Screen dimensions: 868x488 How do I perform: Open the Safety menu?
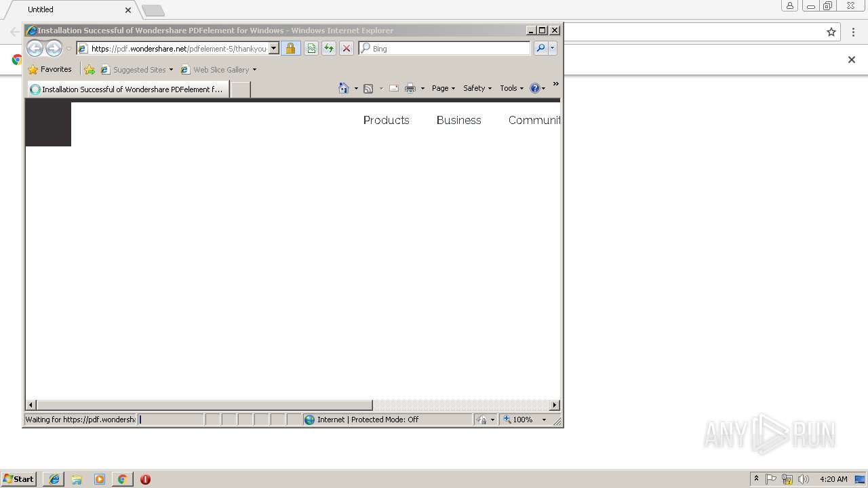click(477, 88)
